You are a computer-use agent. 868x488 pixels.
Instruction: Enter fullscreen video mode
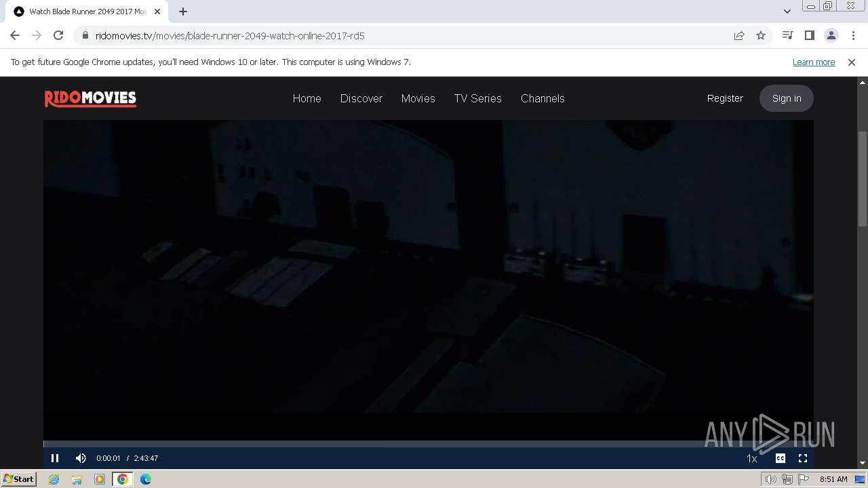coord(803,458)
